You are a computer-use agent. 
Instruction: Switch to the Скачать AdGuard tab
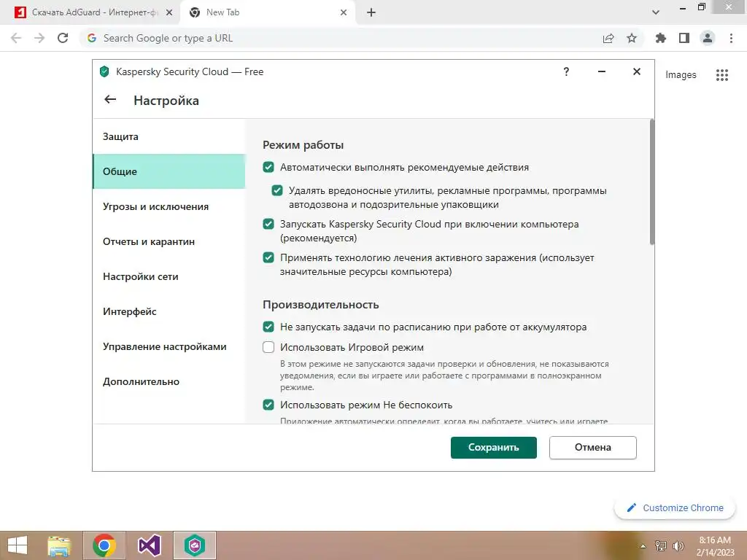pyautogui.click(x=94, y=12)
